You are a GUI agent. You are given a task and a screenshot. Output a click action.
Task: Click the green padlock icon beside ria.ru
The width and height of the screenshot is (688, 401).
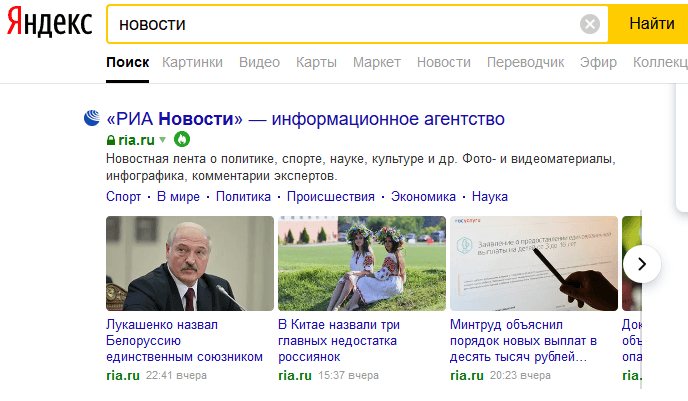point(111,140)
